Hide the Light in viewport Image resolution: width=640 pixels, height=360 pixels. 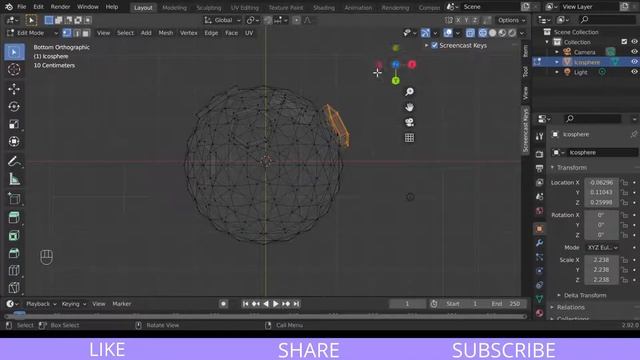[x=634, y=72]
